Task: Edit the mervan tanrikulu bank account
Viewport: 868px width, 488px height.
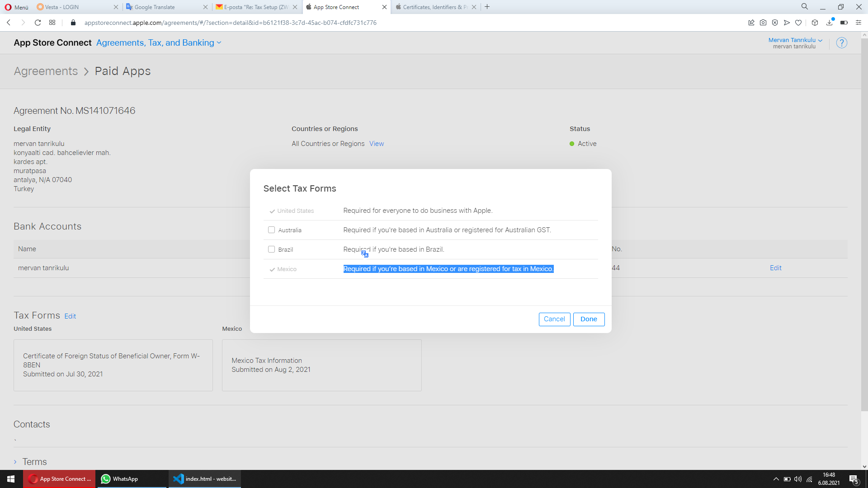Action: (776, 268)
